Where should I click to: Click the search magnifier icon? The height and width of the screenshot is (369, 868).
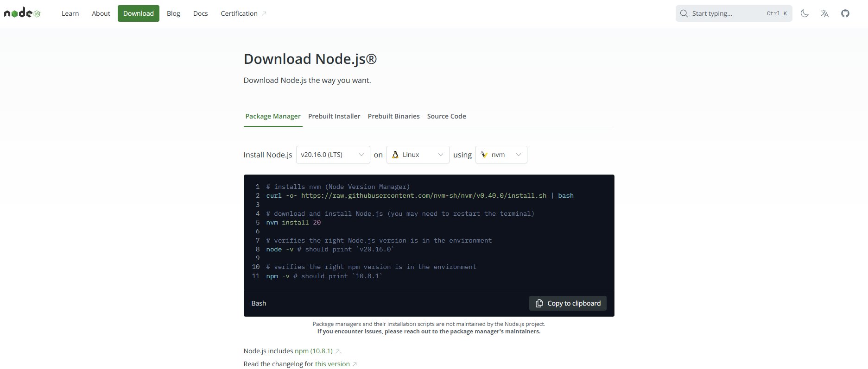[684, 13]
